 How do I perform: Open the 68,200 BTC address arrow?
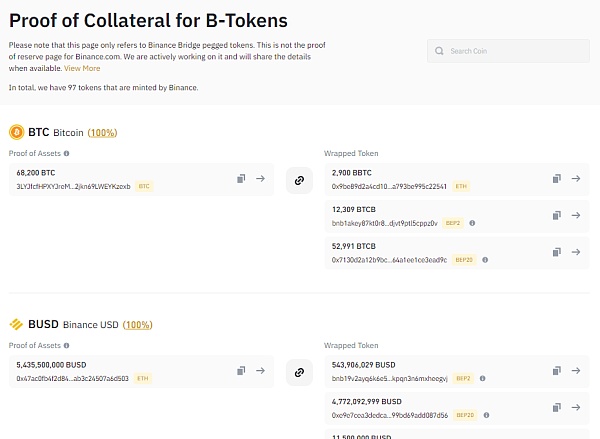[x=260, y=179]
